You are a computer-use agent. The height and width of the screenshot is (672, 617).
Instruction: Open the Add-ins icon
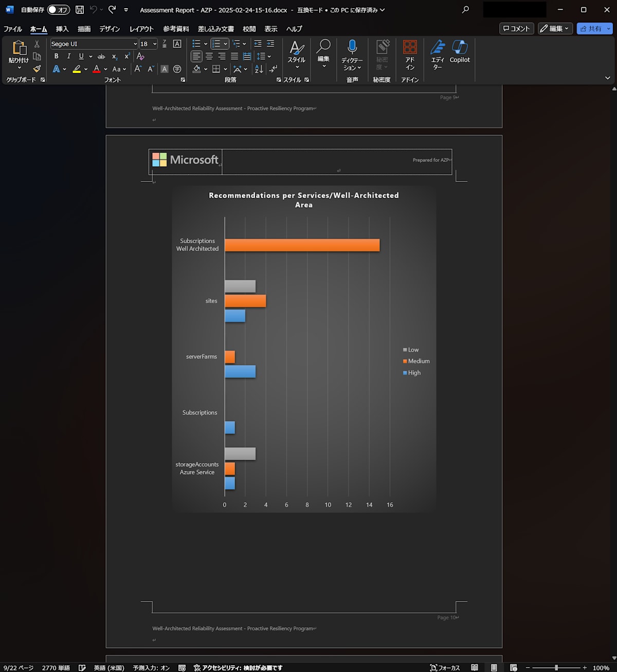click(410, 47)
